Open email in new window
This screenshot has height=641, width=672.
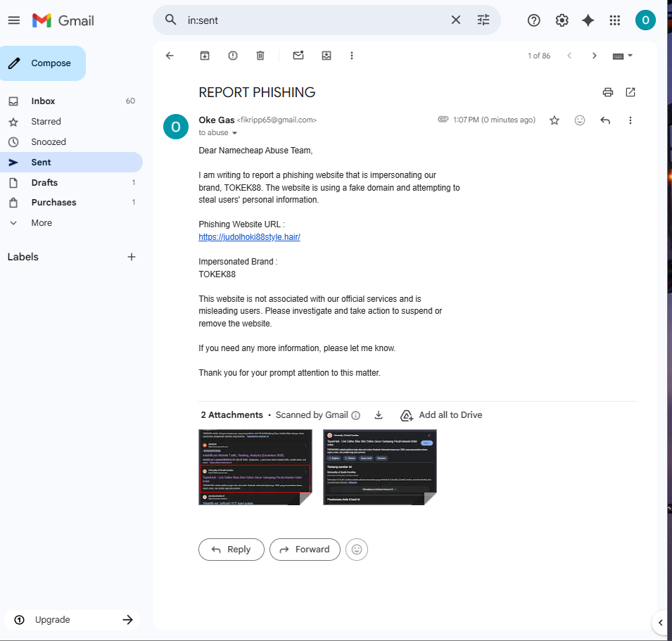(x=630, y=92)
